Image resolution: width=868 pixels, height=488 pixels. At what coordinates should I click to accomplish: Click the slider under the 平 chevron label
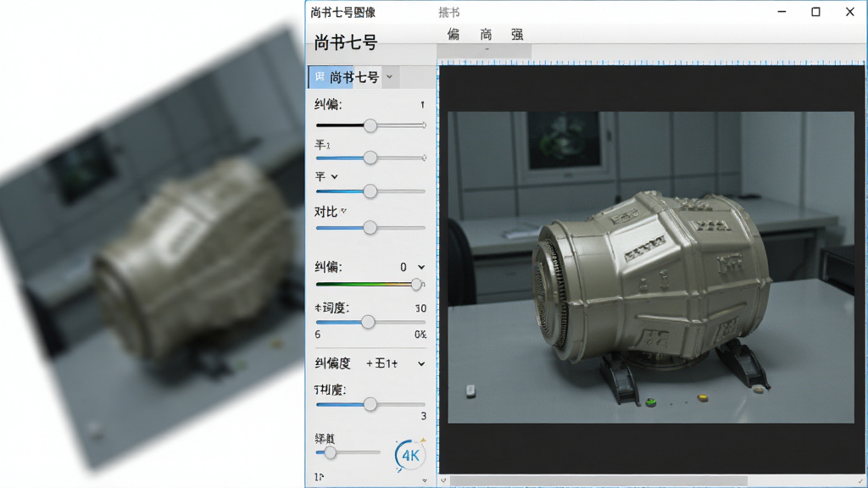point(370,191)
